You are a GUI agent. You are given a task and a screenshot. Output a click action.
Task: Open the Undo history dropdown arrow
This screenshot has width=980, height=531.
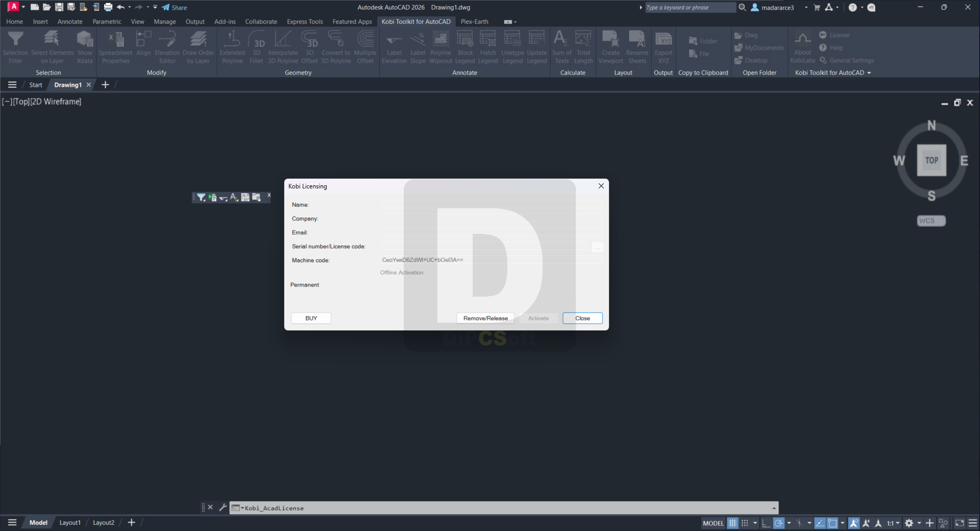point(130,7)
